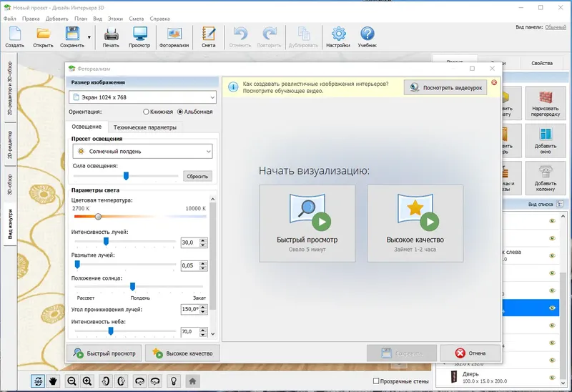Click the bottom Высокое качество button
This screenshot has height=392, width=572.
182,353
